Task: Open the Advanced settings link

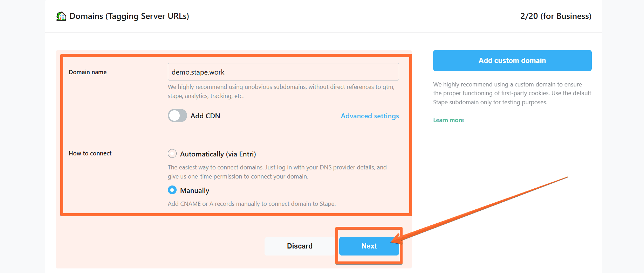Action: click(370, 116)
